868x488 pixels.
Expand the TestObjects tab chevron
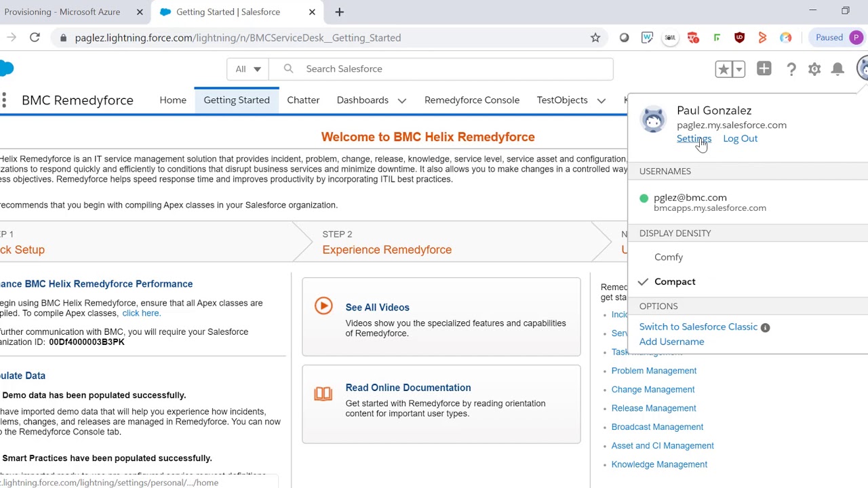click(x=601, y=101)
